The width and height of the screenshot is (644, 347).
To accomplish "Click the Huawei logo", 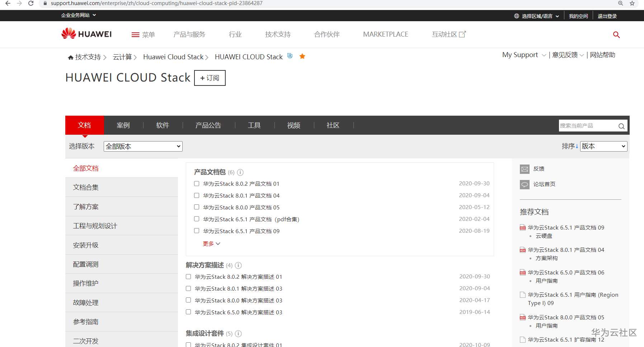I will 86,34.
